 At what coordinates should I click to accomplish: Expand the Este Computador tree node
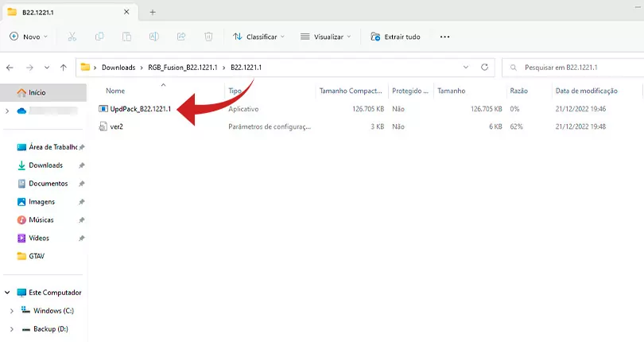point(6,293)
